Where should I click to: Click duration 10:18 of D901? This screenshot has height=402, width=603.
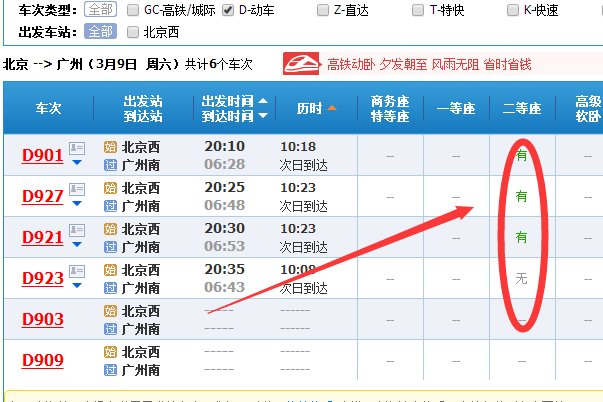[x=298, y=147]
